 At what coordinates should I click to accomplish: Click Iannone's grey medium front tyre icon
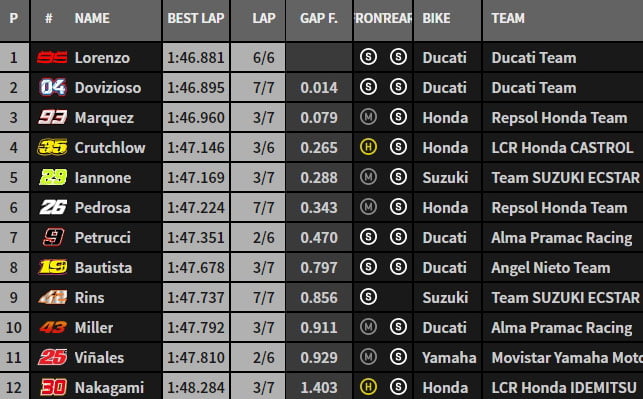[x=368, y=177]
